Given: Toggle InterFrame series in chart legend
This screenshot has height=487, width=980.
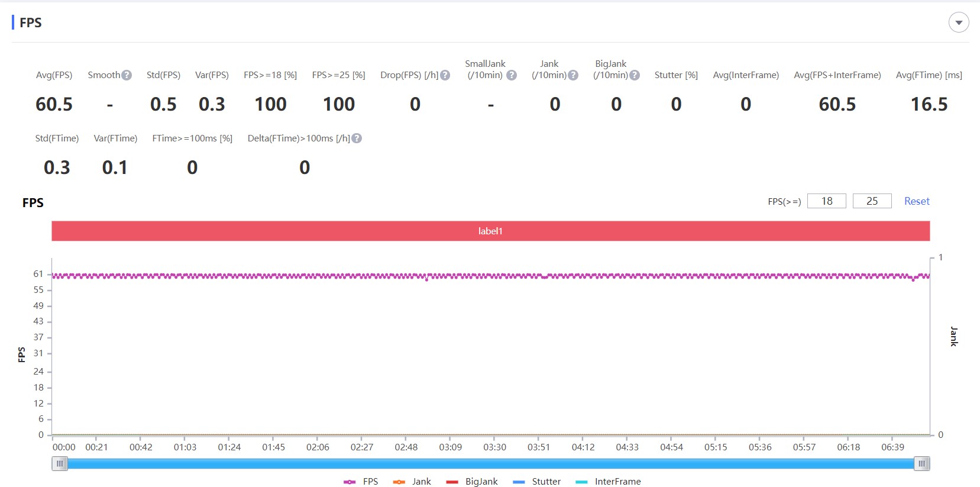Looking at the screenshot, I should coord(609,482).
